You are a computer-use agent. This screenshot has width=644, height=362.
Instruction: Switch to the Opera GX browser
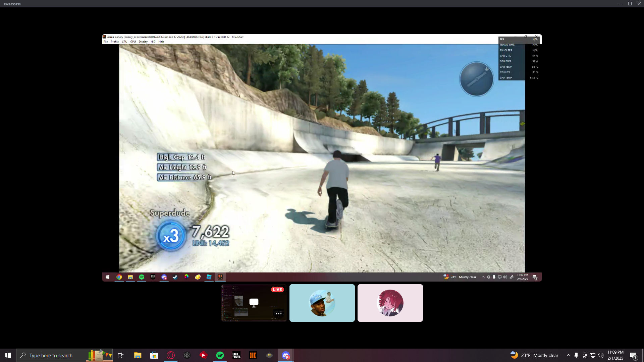point(171,355)
